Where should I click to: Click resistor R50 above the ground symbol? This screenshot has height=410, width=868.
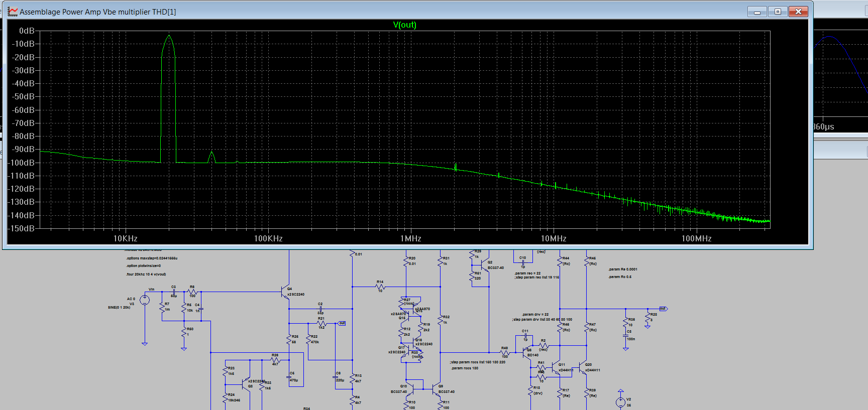(185, 331)
